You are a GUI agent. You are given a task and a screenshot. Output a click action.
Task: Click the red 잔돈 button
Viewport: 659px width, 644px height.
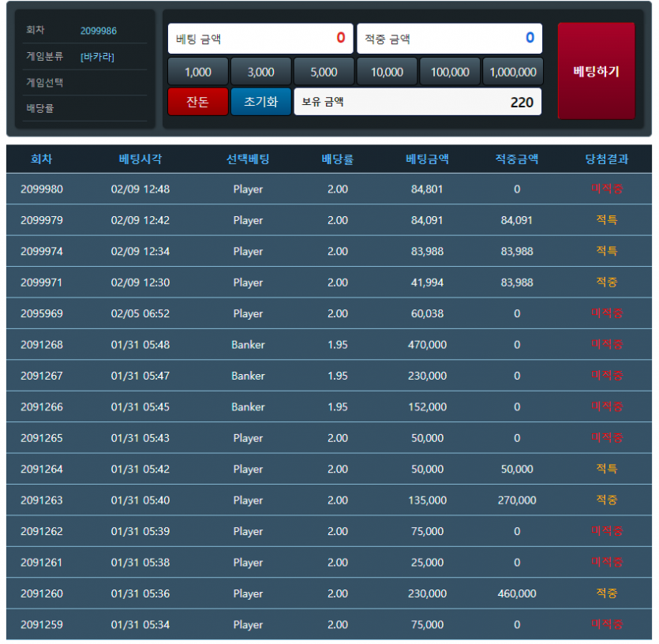[x=198, y=102]
